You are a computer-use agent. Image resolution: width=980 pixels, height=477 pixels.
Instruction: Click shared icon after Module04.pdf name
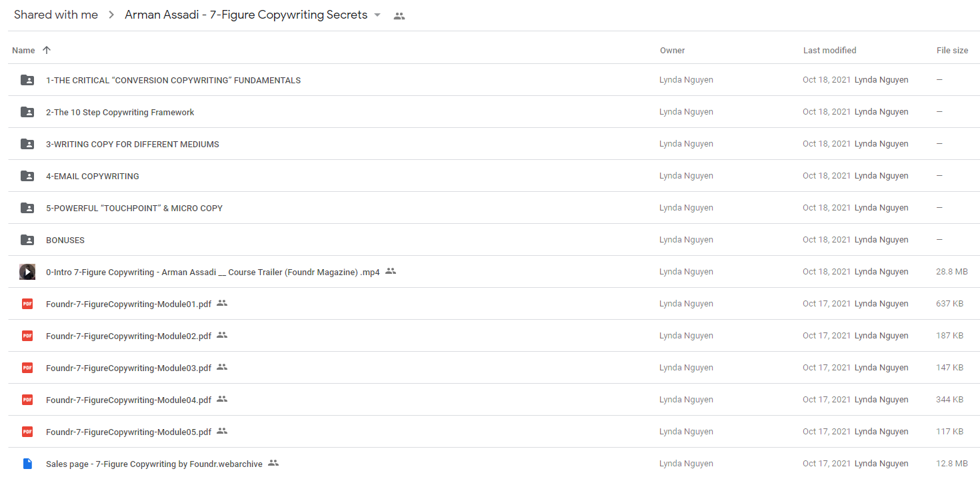(222, 399)
